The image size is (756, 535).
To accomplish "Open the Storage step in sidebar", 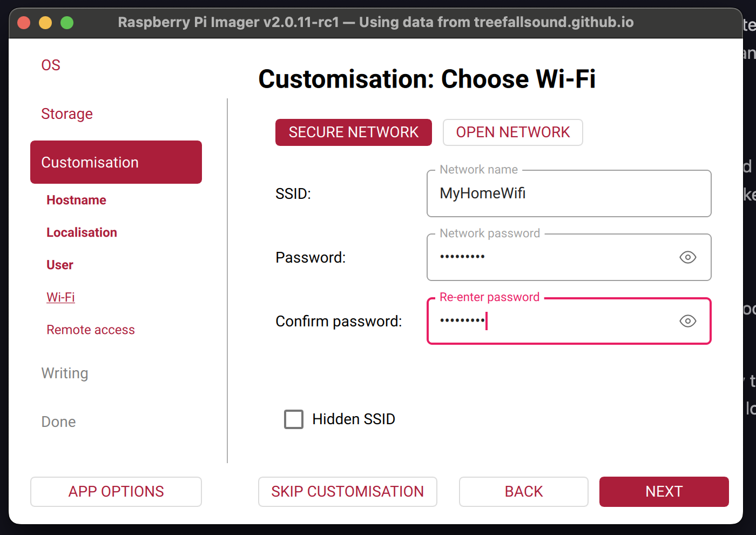I will [x=67, y=114].
